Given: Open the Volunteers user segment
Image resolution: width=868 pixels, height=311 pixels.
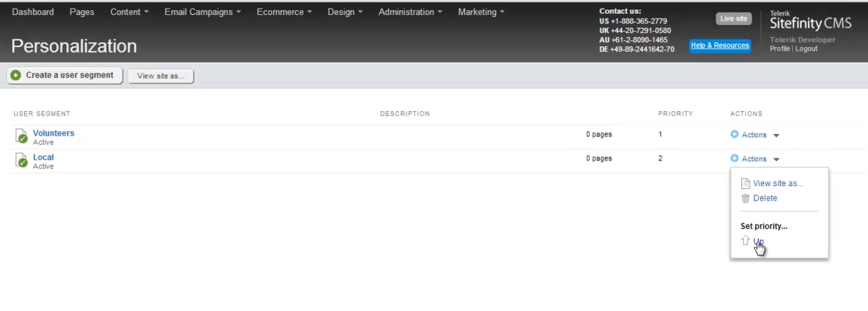Looking at the screenshot, I should click(53, 133).
